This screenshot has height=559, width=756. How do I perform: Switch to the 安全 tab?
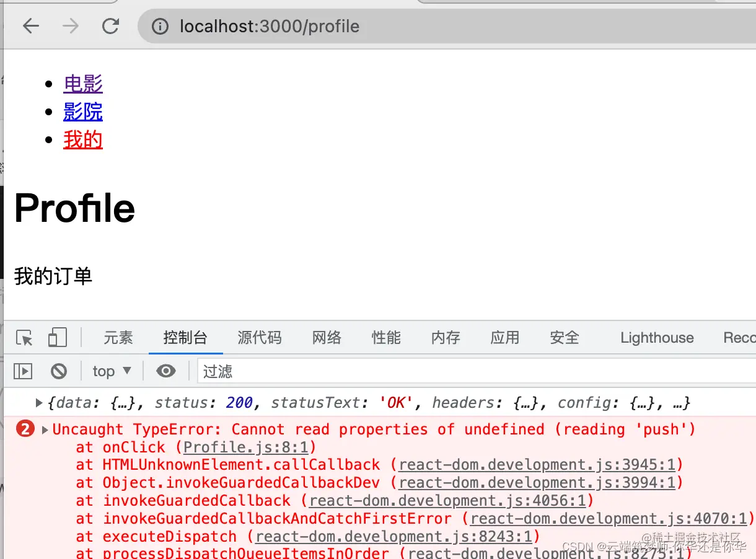tap(565, 338)
